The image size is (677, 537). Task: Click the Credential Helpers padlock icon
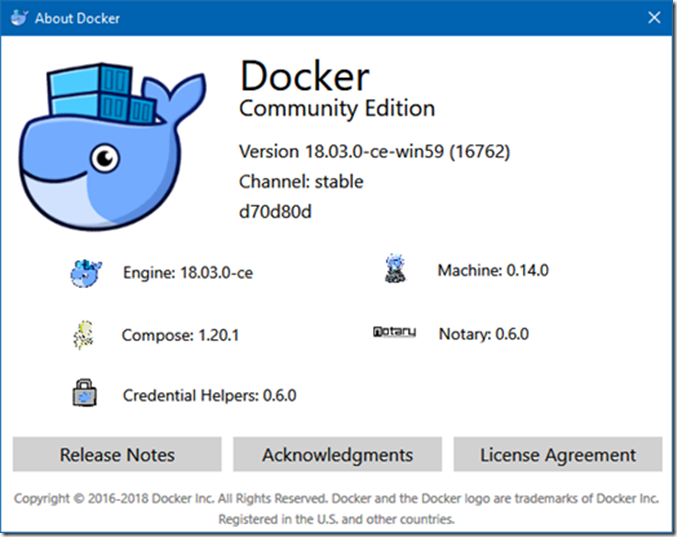tap(85, 393)
